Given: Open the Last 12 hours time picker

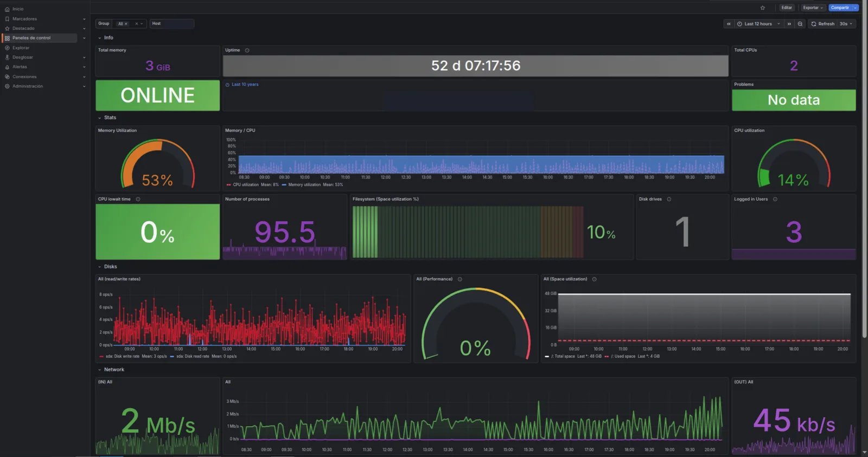Looking at the screenshot, I should pyautogui.click(x=758, y=24).
